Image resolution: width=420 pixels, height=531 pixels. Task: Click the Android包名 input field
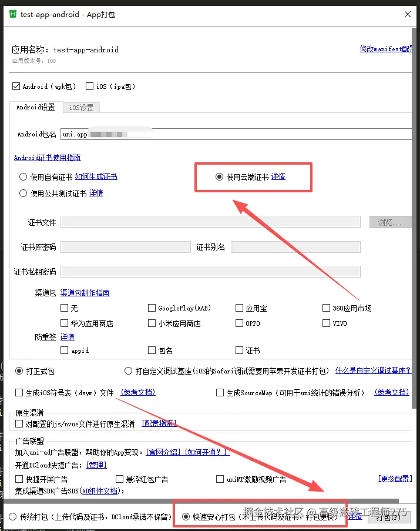[x=236, y=134]
